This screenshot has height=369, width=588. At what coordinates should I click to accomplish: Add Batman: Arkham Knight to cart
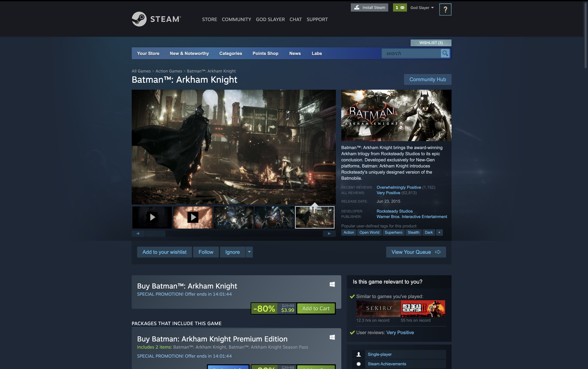pos(316,308)
